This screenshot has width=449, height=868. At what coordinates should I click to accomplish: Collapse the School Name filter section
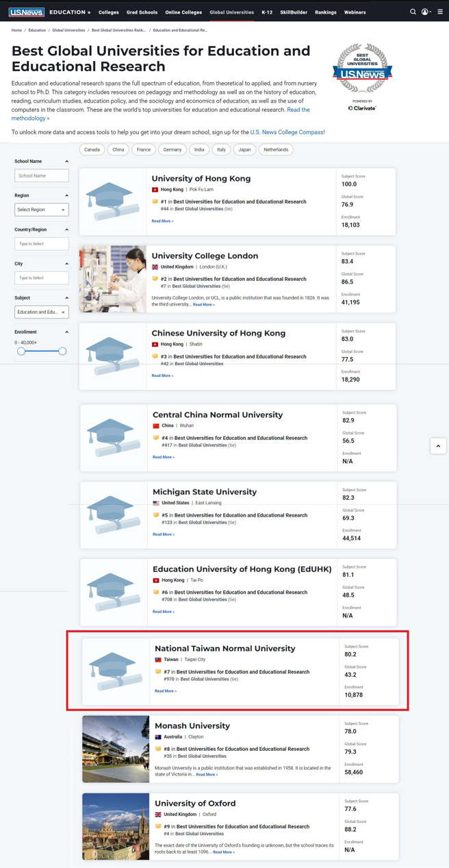tap(66, 162)
